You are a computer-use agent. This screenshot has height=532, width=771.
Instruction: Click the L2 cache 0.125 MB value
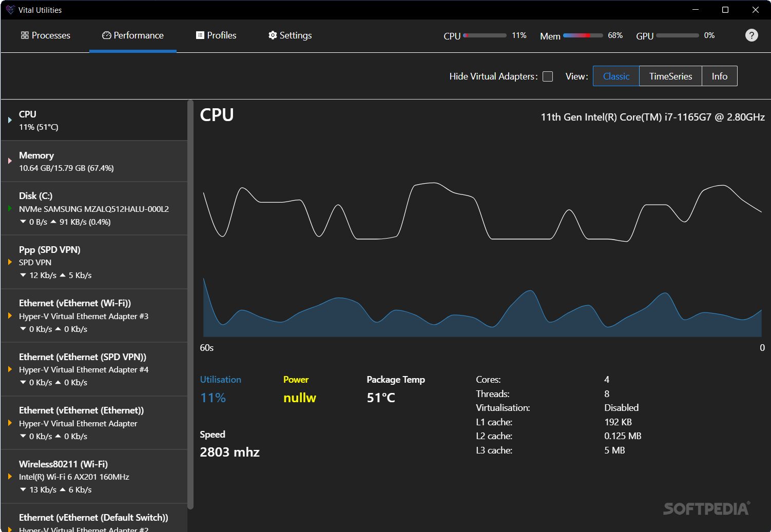point(623,436)
